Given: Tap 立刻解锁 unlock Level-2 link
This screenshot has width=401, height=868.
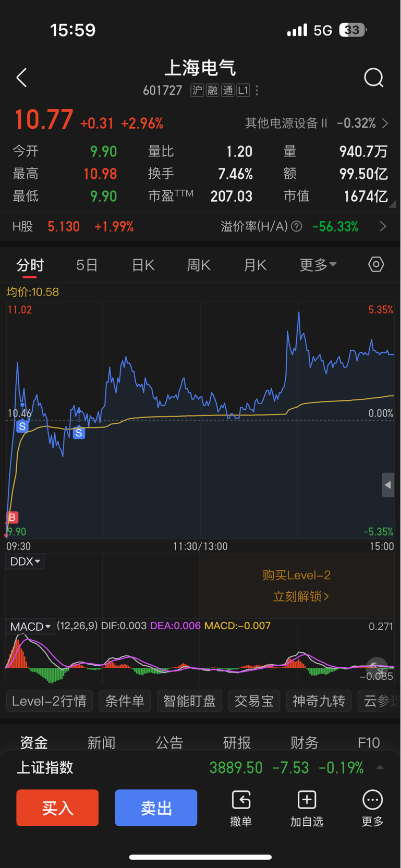Looking at the screenshot, I should pyautogui.click(x=301, y=596).
